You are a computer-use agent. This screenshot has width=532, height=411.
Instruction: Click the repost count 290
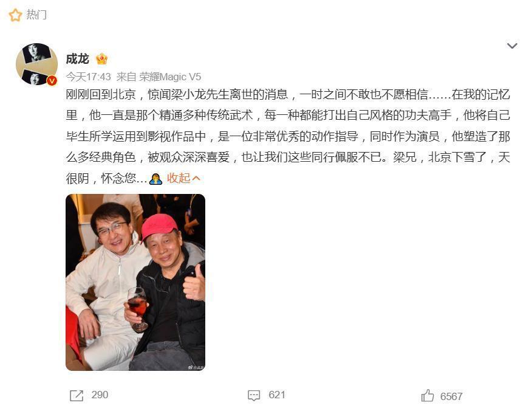tap(100, 395)
